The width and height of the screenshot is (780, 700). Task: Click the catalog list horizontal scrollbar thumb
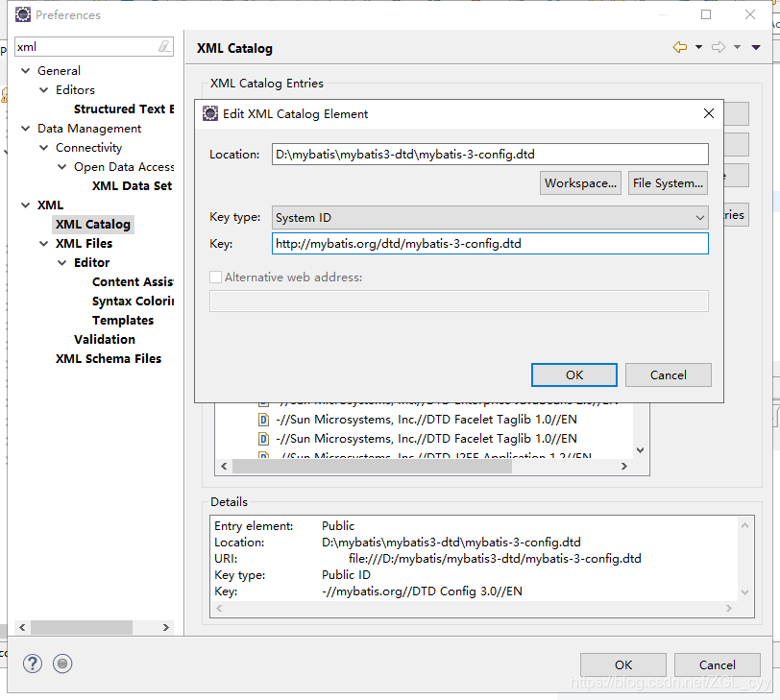pos(372,467)
